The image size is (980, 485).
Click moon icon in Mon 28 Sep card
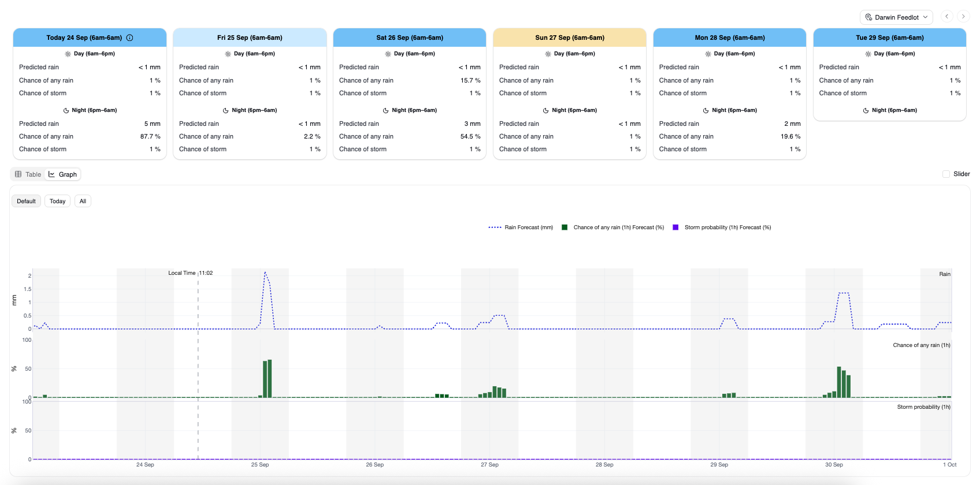point(706,110)
